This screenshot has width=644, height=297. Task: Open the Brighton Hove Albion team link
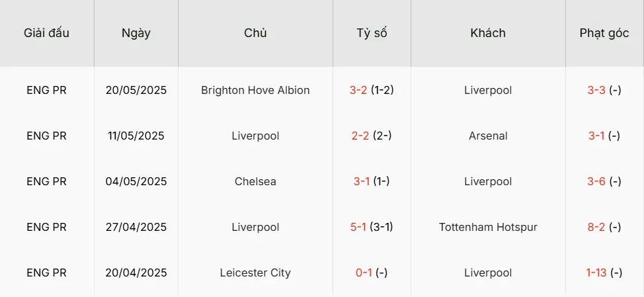(255, 90)
